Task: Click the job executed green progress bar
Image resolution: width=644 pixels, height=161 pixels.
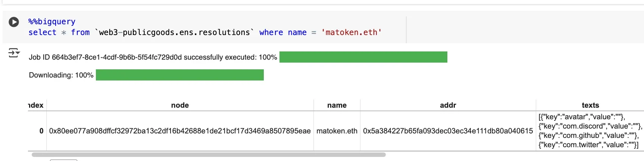Action: click(x=363, y=57)
